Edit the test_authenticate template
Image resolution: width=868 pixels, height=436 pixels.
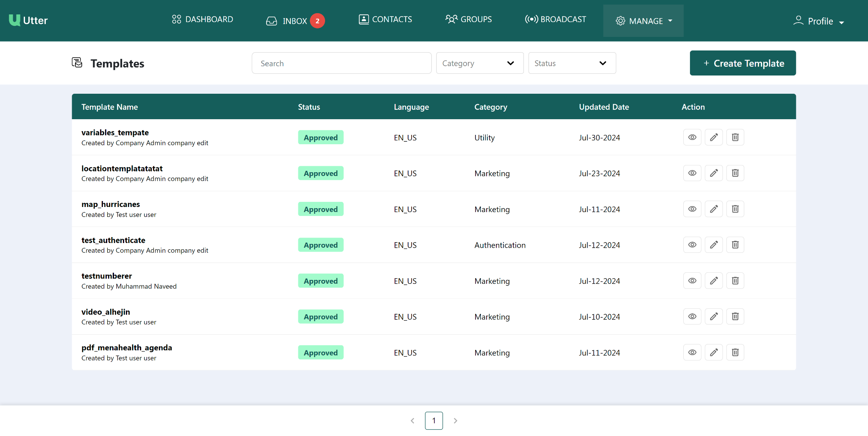tap(714, 245)
